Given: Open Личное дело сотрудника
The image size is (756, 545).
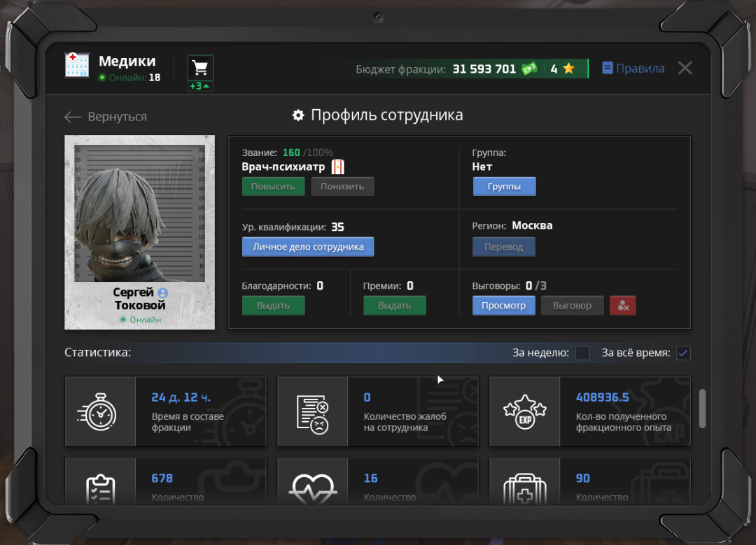Looking at the screenshot, I should [x=308, y=247].
